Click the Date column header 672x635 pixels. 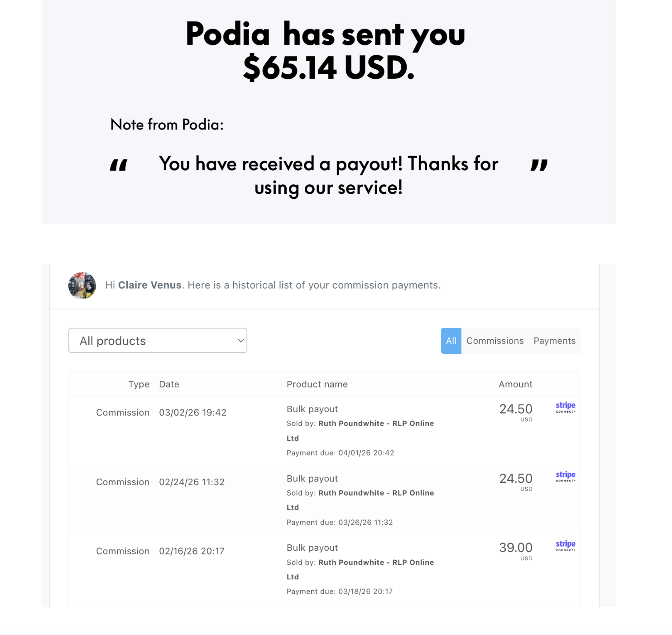click(x=169, y=385)
